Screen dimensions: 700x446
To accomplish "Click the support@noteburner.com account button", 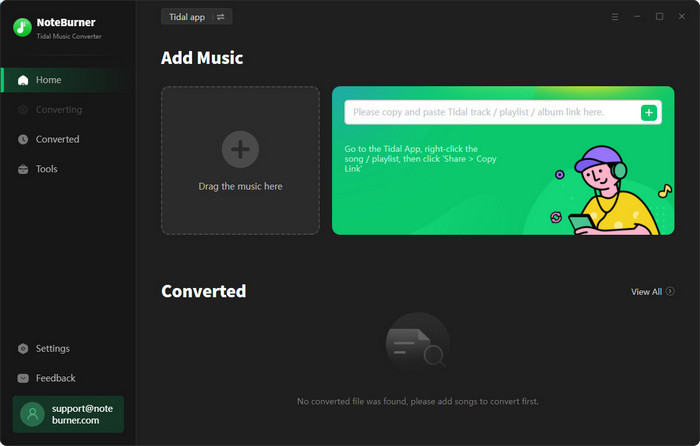I will click(68, 414).
